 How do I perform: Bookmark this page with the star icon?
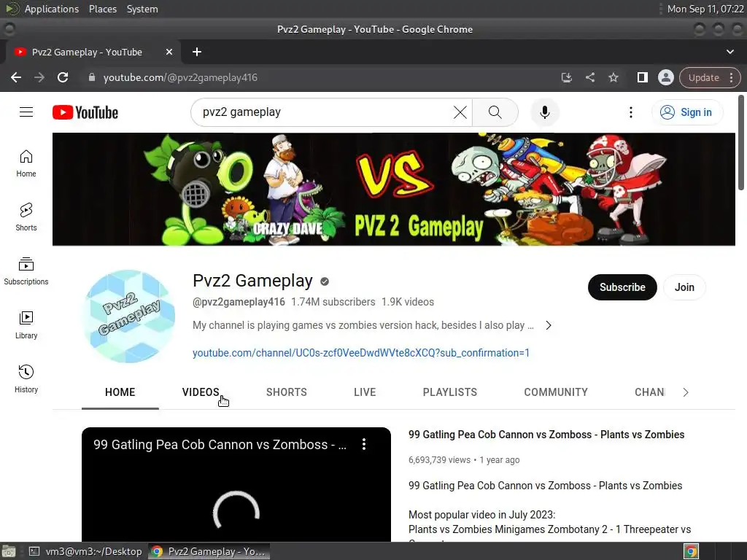[613, 77]
